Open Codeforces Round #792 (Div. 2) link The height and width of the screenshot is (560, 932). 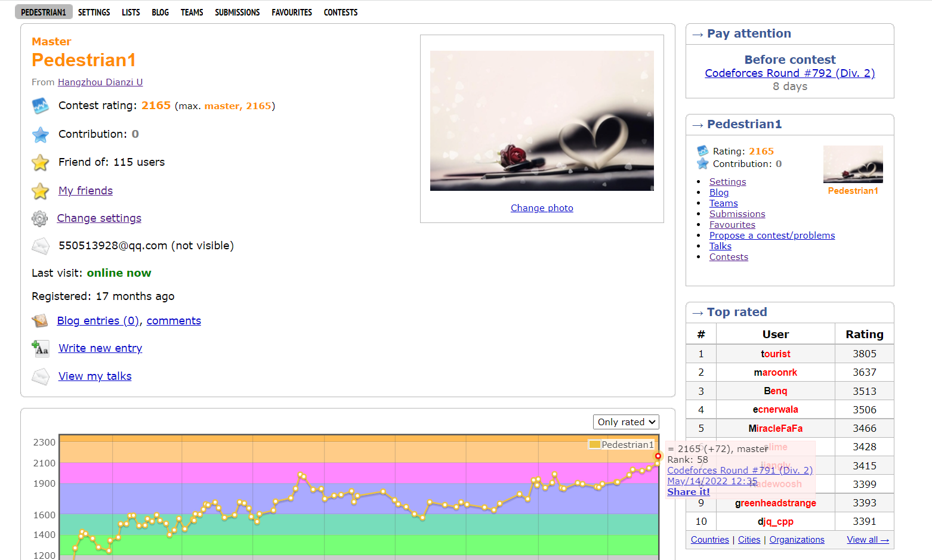[789, 73]
